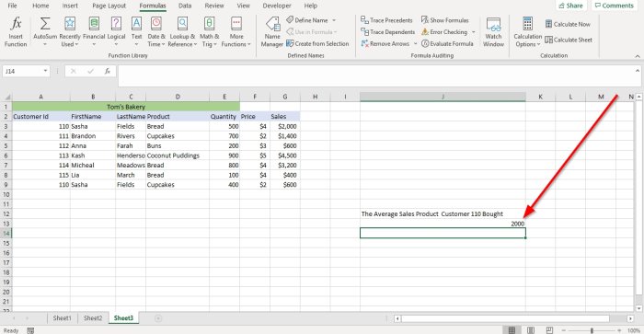644x334 pixels.
Task: Click the AutoSum sigma icon
Action: (45, 24)
